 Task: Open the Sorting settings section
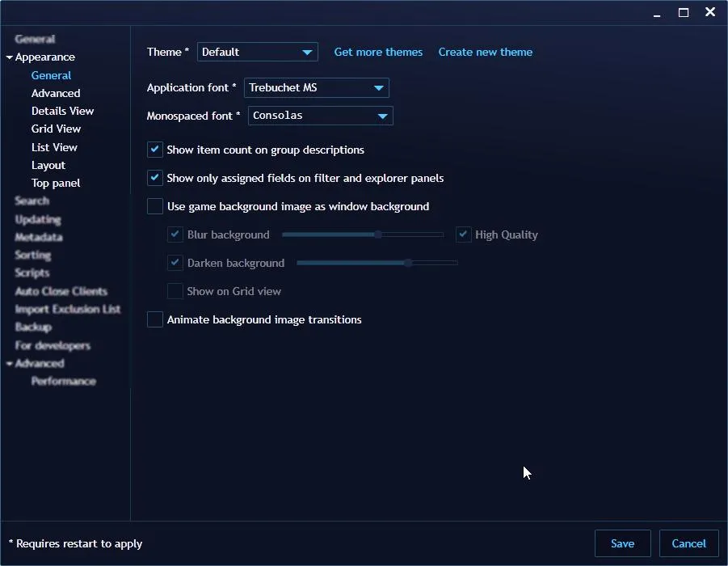click(33, 256)
